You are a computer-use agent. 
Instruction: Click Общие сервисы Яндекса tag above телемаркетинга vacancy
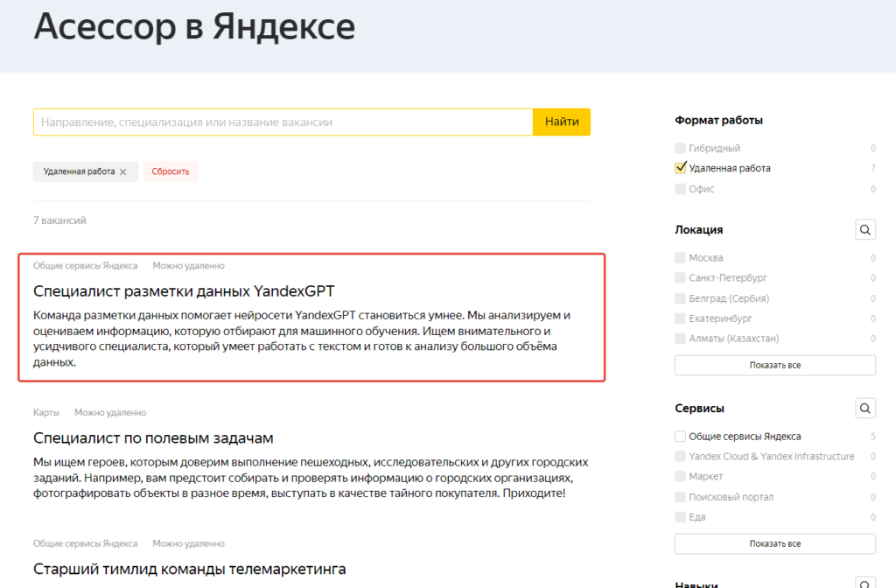tap(85, 543)
